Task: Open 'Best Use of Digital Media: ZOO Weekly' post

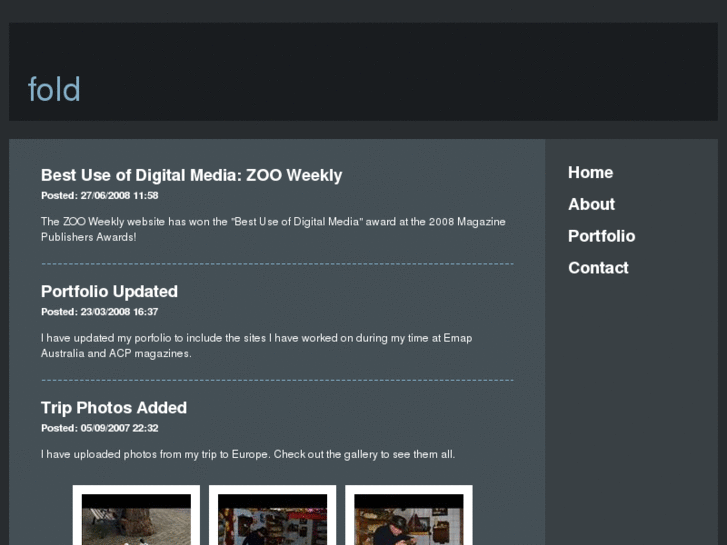Action: pos(191,175)
